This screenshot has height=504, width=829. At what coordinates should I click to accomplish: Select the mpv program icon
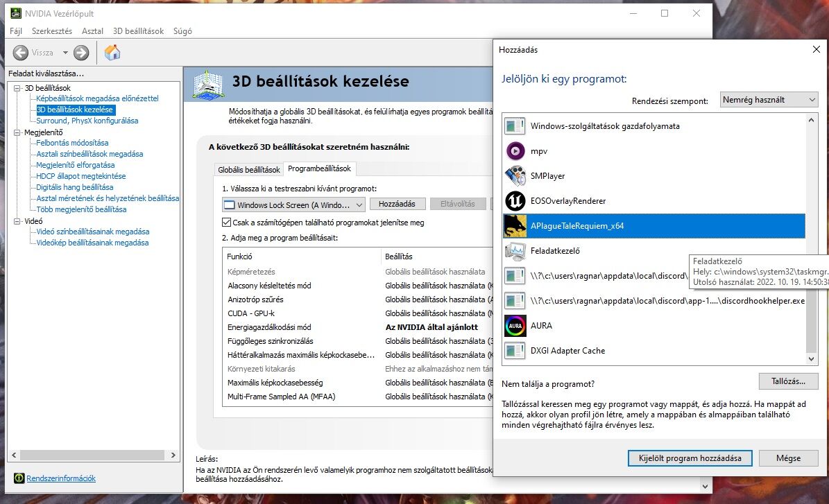click(x=515, y=151)
